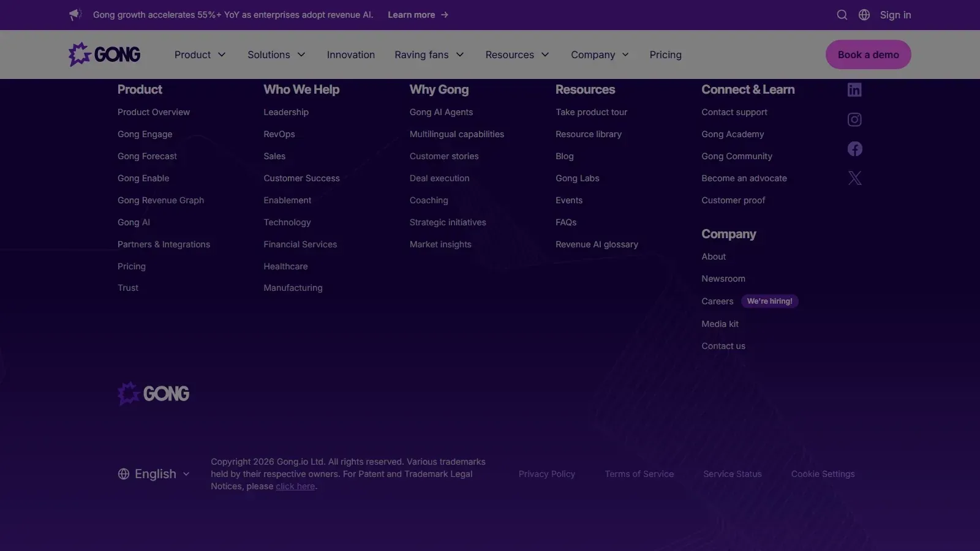
Task: Open Gong Labs footer link
Action: 578,178
